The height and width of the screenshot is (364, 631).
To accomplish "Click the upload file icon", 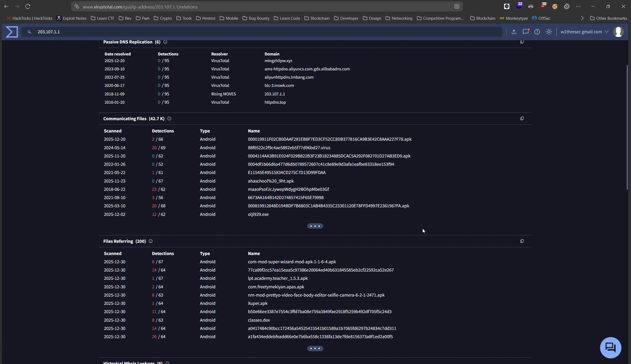I will 514,32.
